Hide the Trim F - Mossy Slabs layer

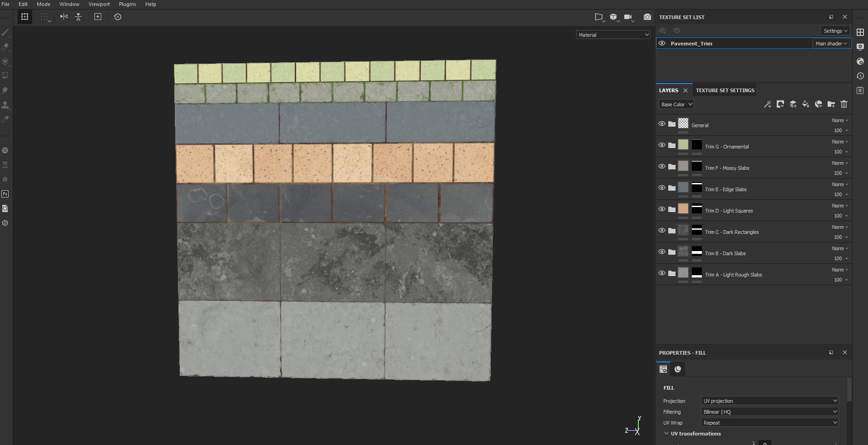[662, 166]
